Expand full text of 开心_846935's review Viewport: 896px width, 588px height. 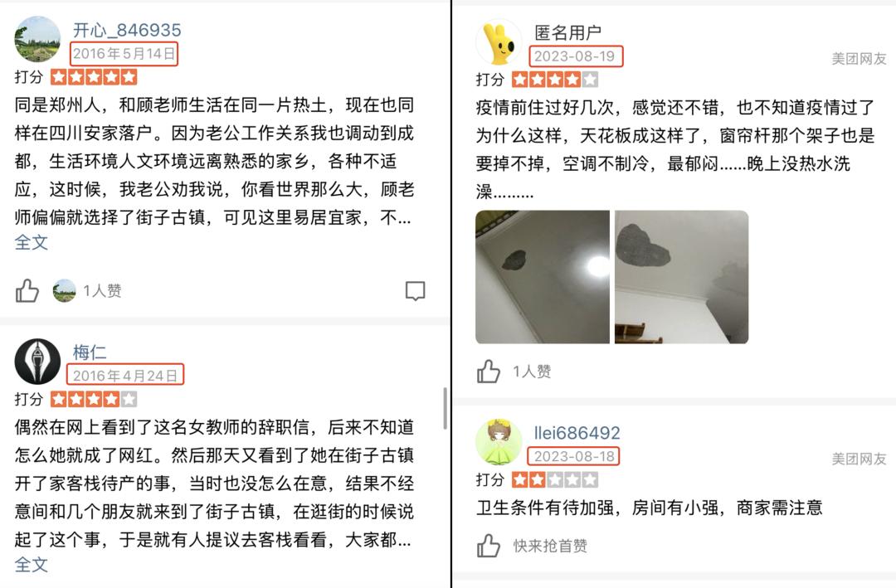point(31,242)
